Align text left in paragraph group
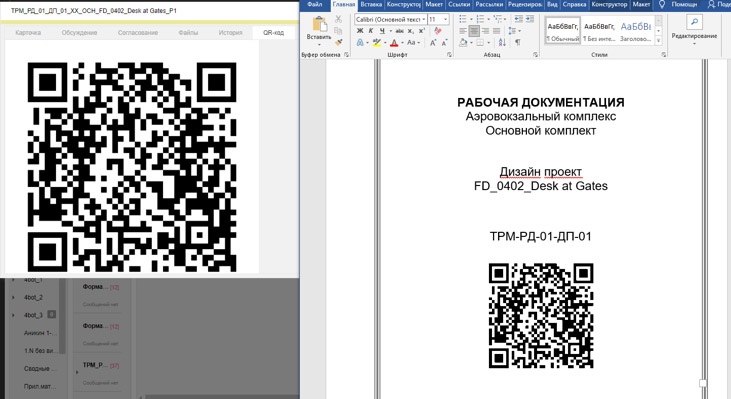Image resolution: width=731 pixels, height=399 pixels. point(463,31)
